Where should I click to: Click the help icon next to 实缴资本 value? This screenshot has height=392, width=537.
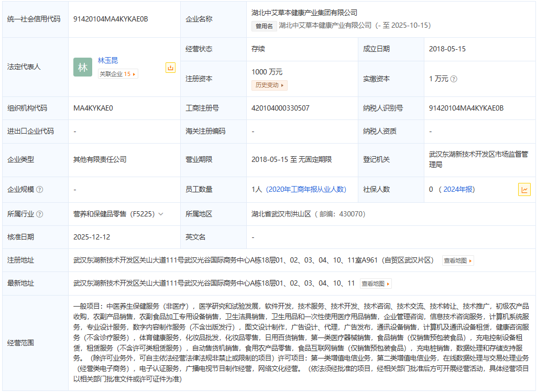pos(454,79)
